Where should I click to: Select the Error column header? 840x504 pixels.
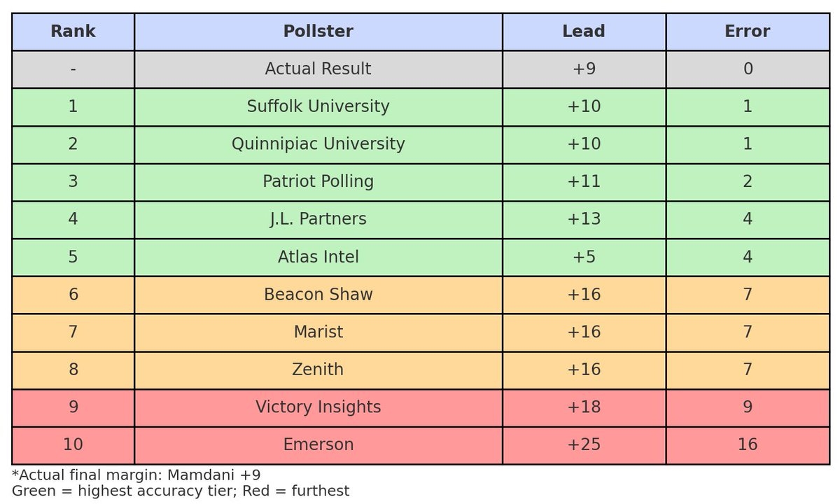pos(747,31)
